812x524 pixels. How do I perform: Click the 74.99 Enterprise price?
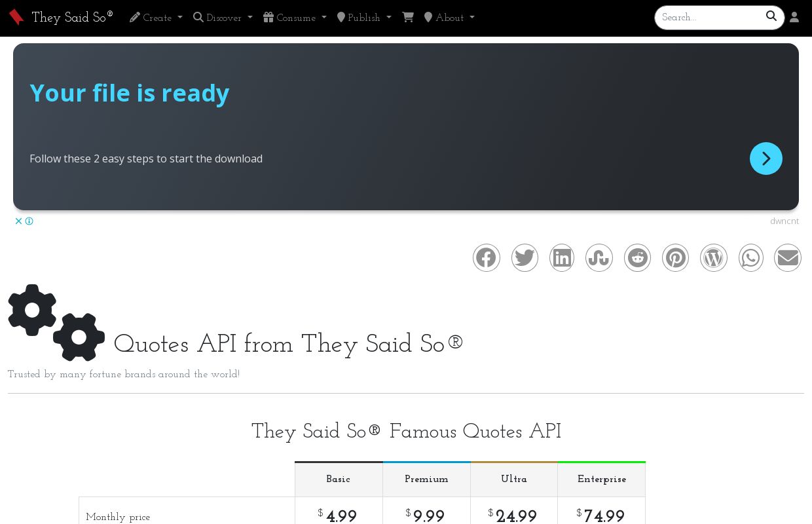coord(600,516)
